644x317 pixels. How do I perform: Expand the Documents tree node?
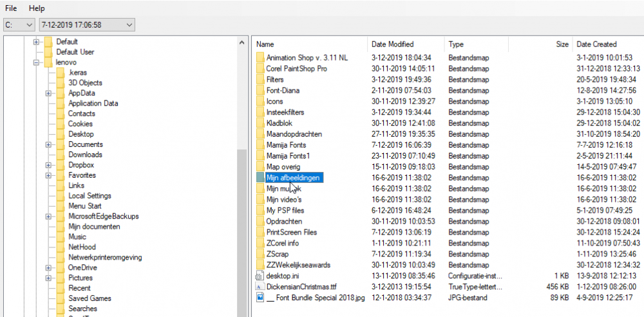point(48,145)
